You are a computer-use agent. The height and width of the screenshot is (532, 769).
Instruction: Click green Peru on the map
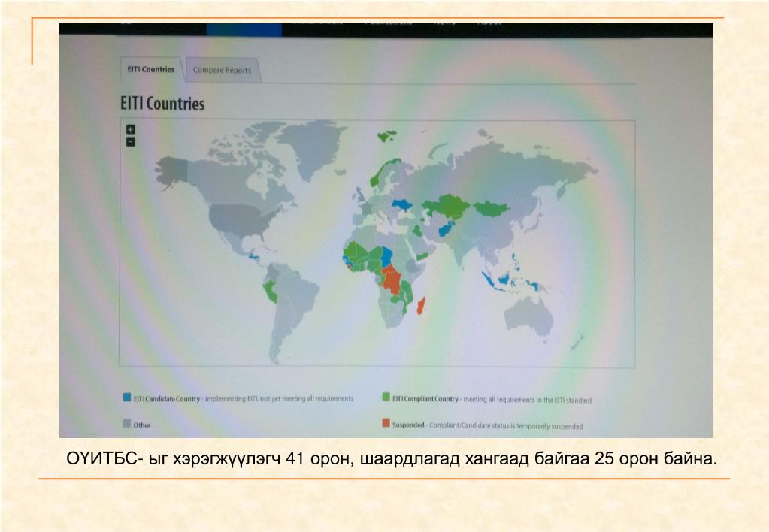(270, 291)
